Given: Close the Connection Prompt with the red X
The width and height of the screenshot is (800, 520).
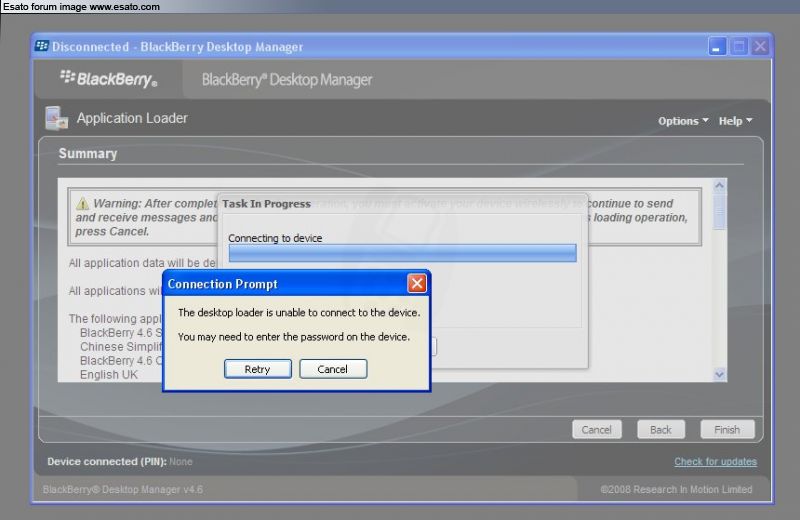Looking at the screenshot, I should click(x=417, y=283).
